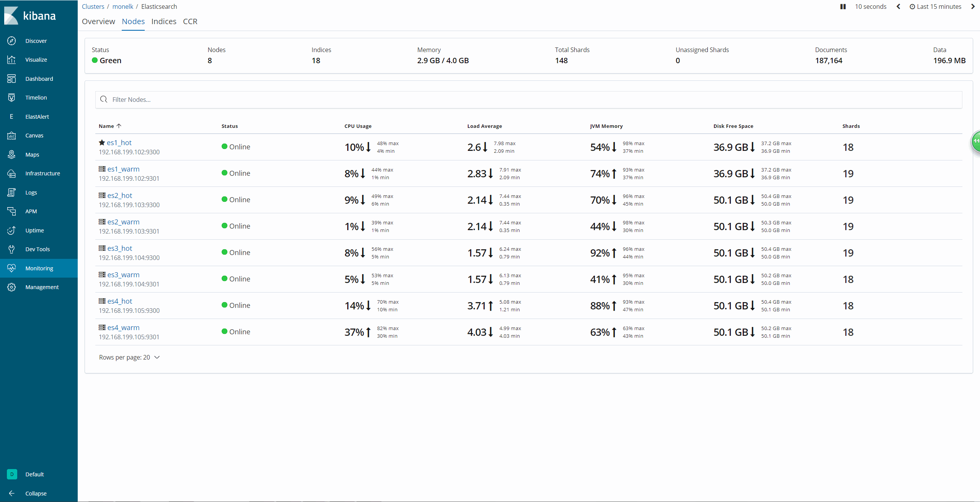Open Discover from the sidebar compass icon
This screenshot has height=502, width=980.
coord(11,41)
